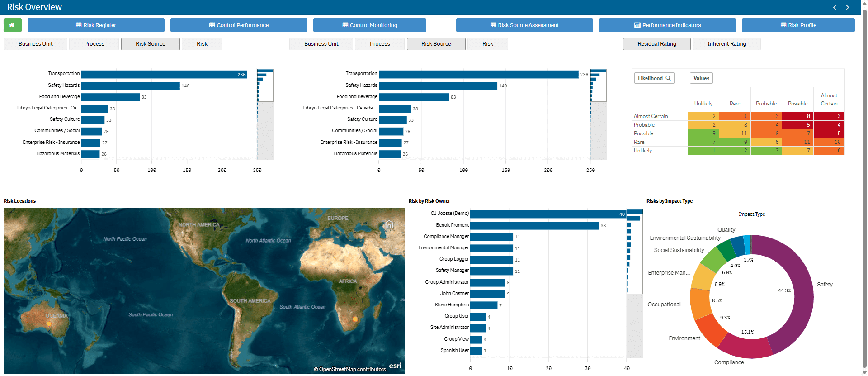Click the chart icon on Performance Indicators
Image resolution: width=868 pixels, height=376 pixels.
[637, 25]
